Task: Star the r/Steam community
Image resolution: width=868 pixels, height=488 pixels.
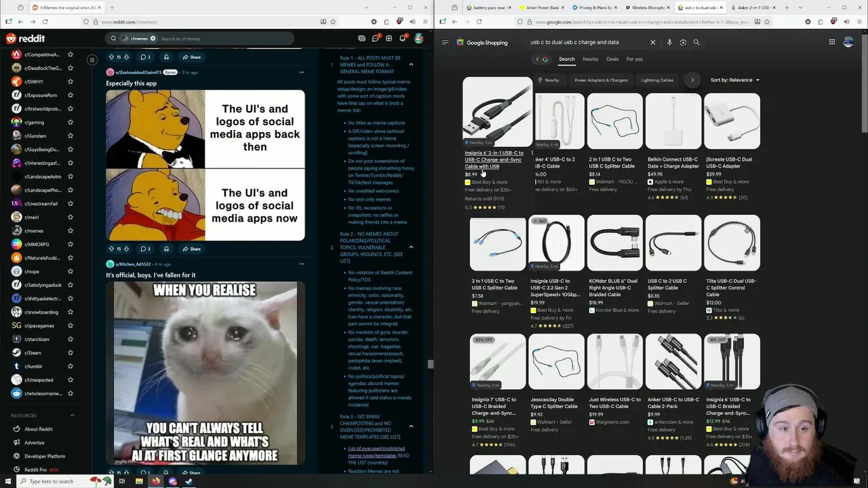Action: (70, 352)
